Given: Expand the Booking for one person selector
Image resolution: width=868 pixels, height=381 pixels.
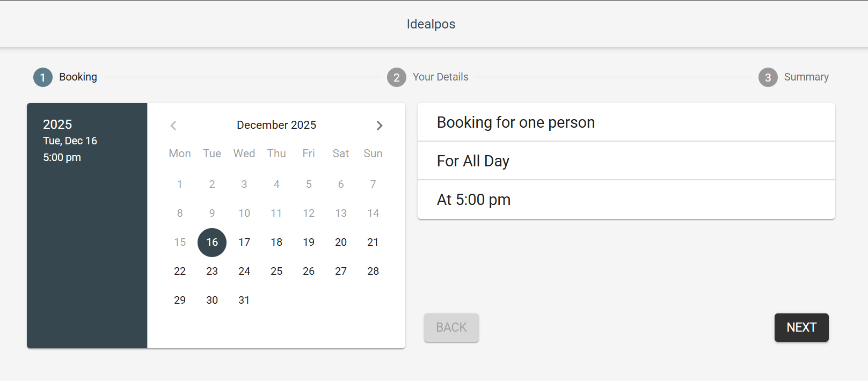Looking at the screenshot, I should click(626, 122).
